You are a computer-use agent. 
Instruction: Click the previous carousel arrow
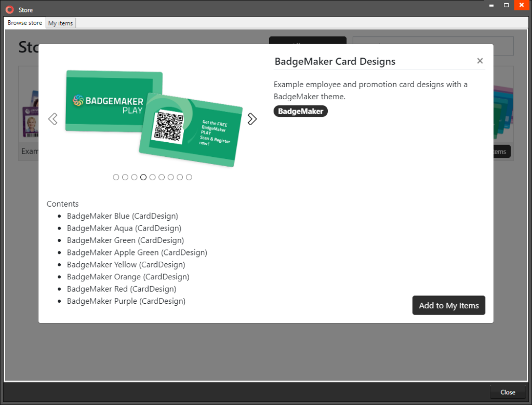[52, 119]
